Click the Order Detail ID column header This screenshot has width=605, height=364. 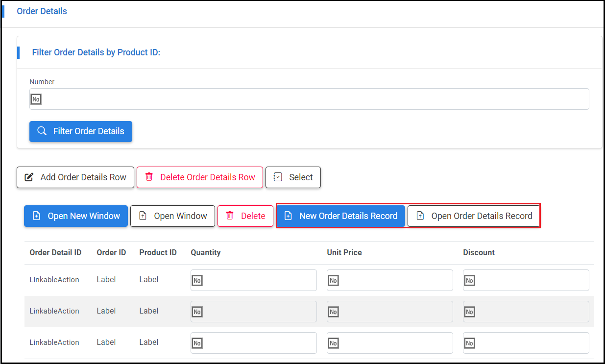(x=55, y=253)
